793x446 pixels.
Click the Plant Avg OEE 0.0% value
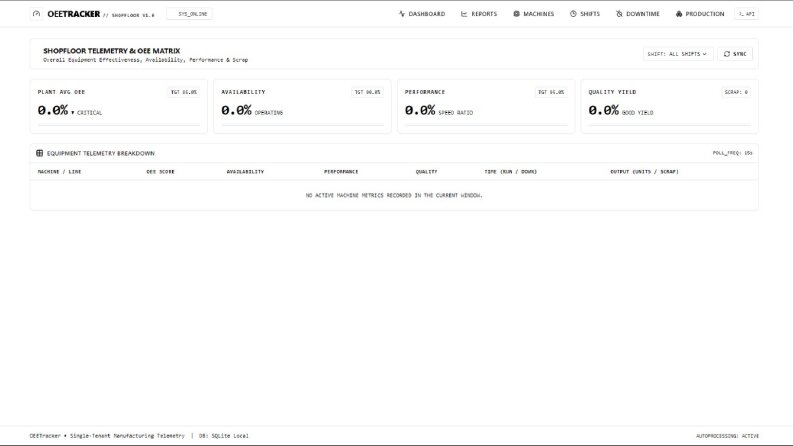pos(53,110)
